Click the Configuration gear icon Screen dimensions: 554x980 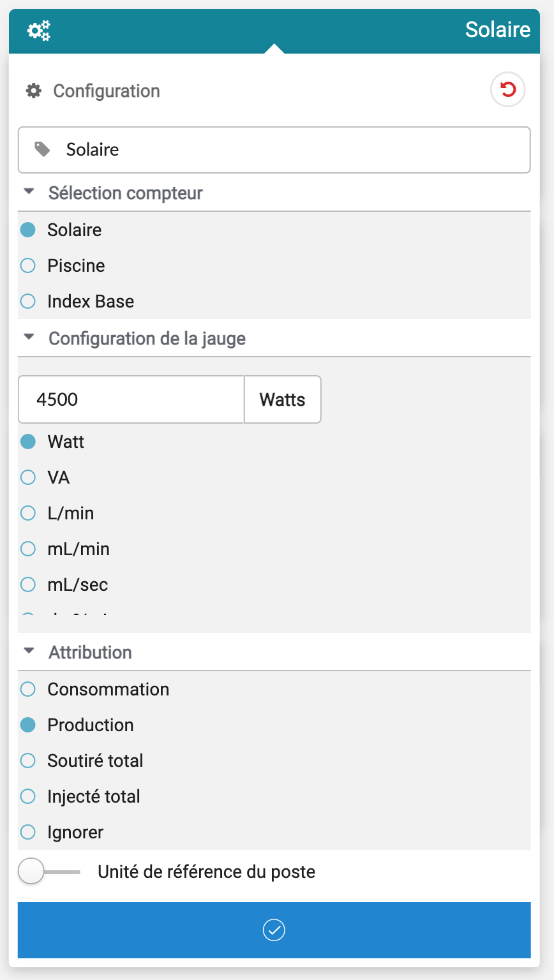(x=33, y=91)
